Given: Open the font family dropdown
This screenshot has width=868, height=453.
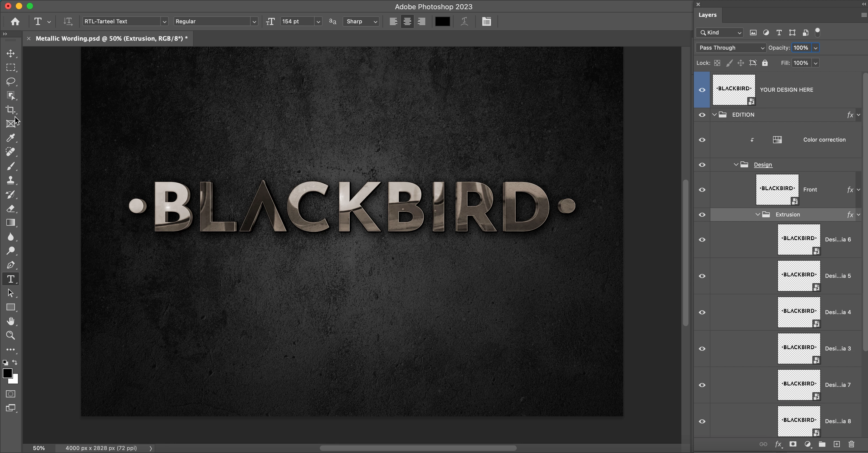Looking at the screenshot, I should coord(164,22).
